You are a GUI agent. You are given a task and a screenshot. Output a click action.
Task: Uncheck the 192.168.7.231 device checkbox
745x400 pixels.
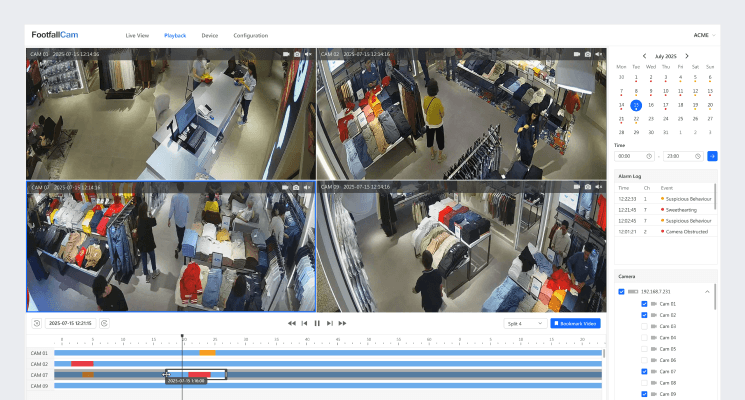pos(621,291)
